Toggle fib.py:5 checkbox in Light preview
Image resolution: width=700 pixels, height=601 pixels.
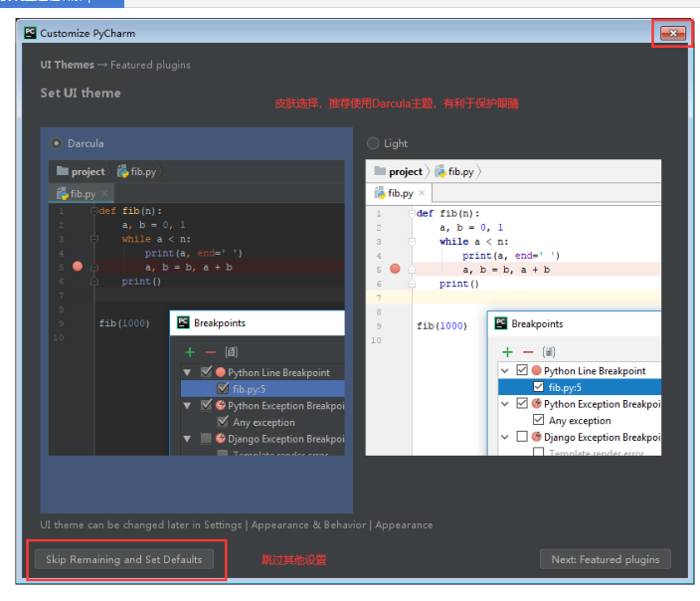(x=538, y=386)
